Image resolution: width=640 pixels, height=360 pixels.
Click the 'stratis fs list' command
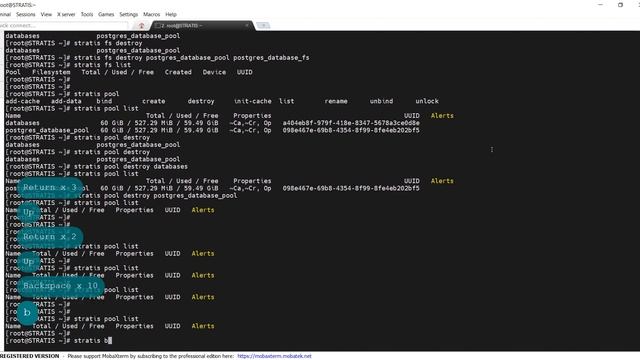(x=102, y=65)
